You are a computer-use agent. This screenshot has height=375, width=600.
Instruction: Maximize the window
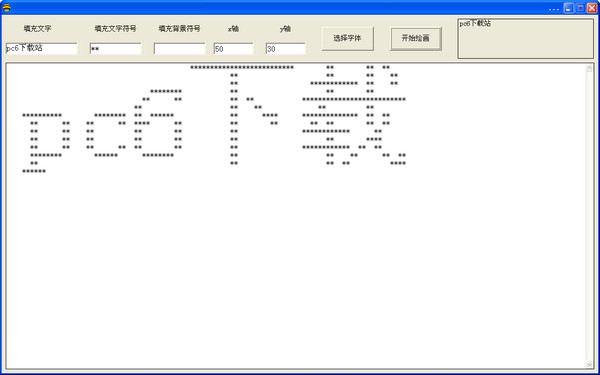tap(580, 8)
